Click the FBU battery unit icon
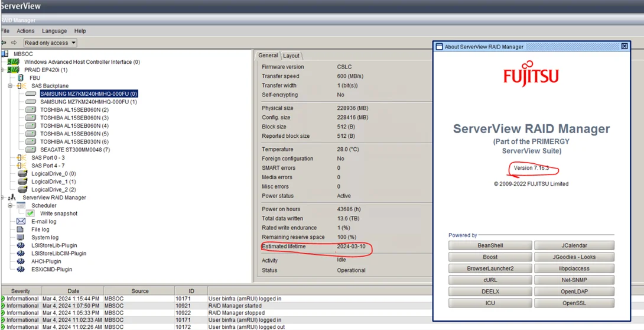 21,77
